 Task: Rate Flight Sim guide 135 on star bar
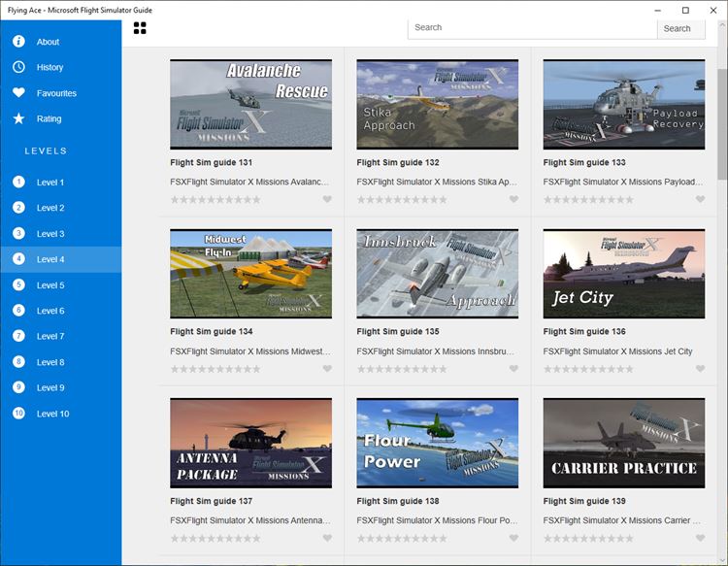(402, 369)
